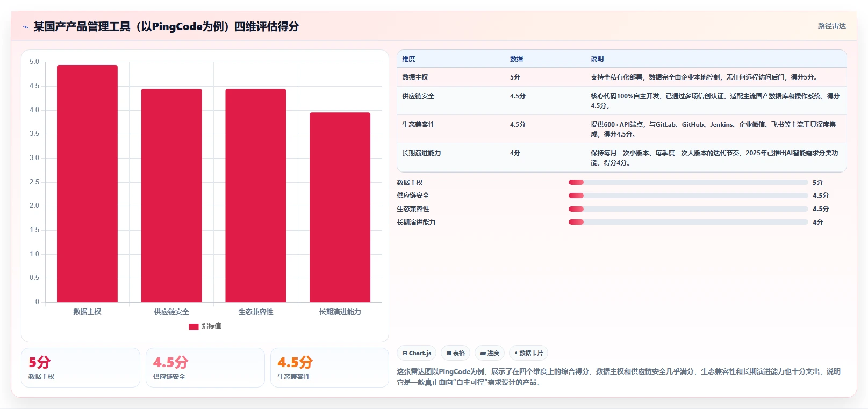The image size is (868, 409).
Task: Click the description starting 保持每月一次小版本
Action: (x=715, y=158)
